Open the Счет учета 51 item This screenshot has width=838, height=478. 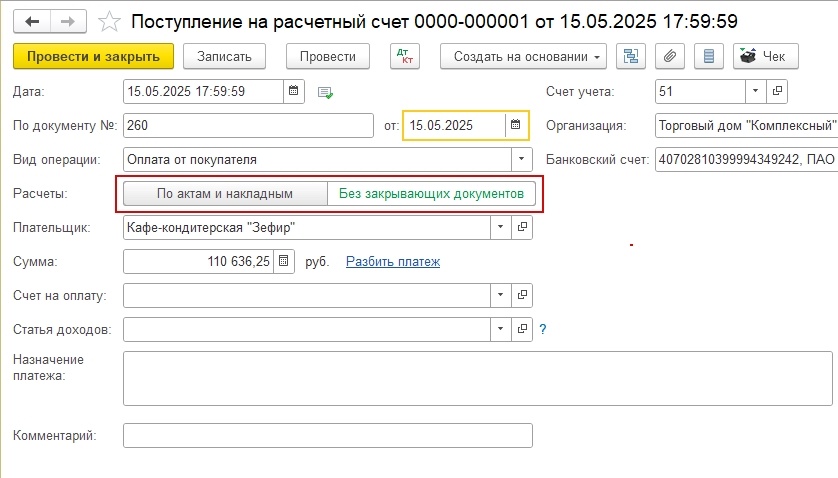pyautogui.click(x=777, y=91)
